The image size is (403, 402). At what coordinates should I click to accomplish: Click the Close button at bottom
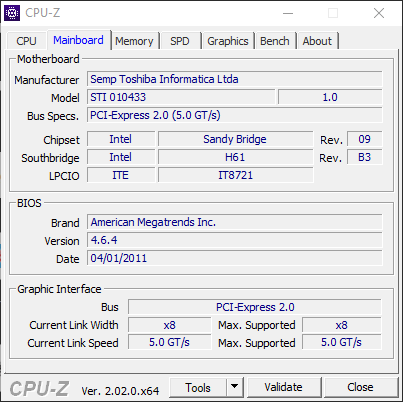click(360, 387)
